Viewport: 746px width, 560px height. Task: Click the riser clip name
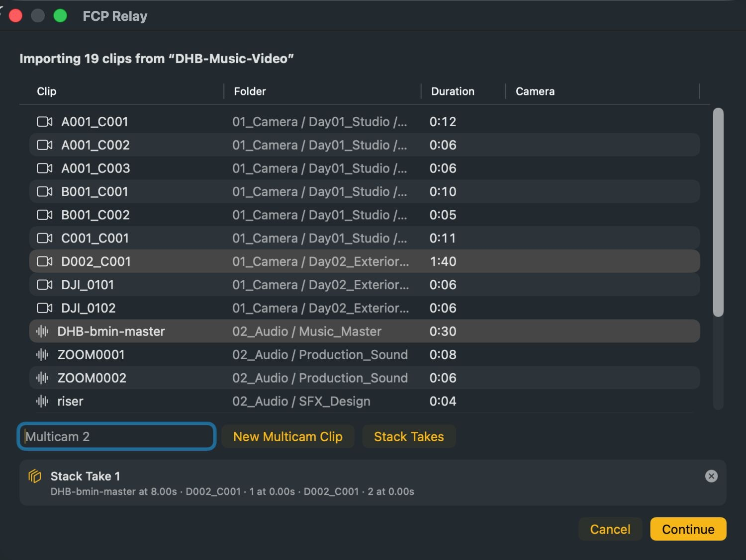[x=70, y=401]
